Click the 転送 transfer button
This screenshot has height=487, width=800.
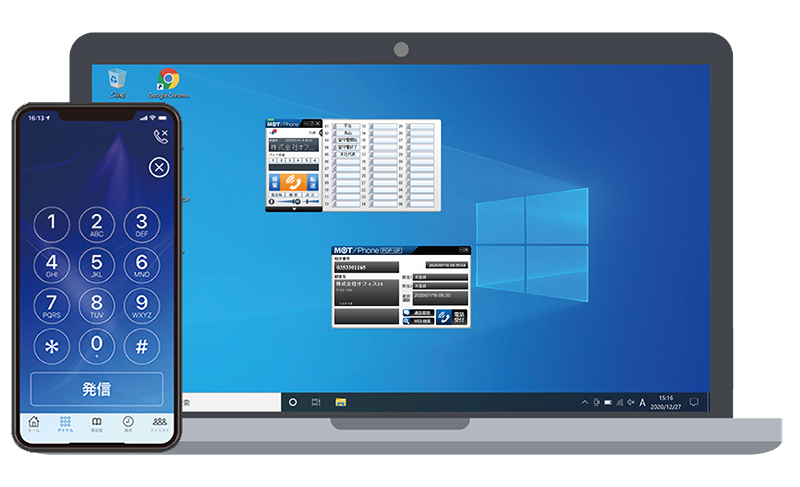click(312, 181)
